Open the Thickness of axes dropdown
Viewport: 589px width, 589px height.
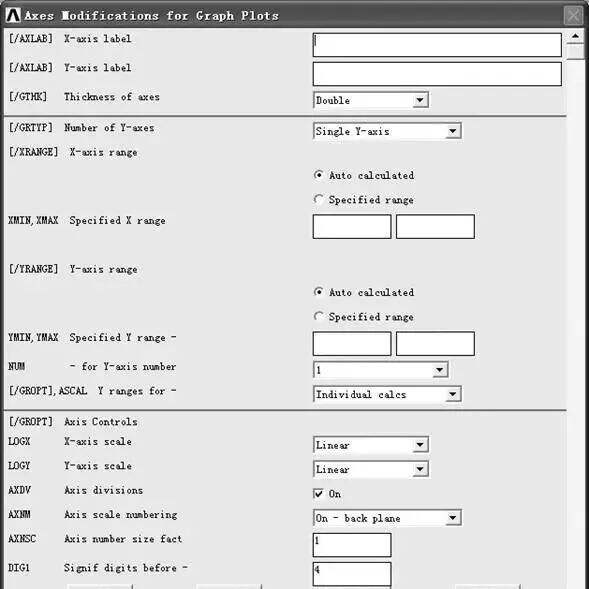371,100
